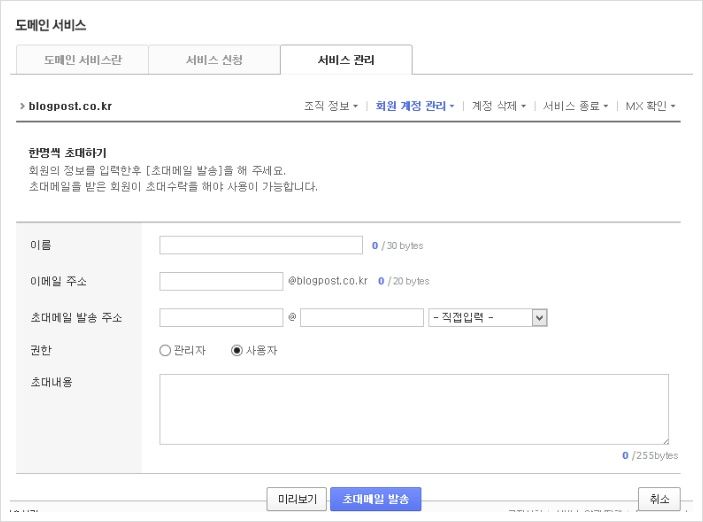Expand the 조직 정보 dropdown menu
The height and width of the screenshot is (522, 703).
pos(331,106)
